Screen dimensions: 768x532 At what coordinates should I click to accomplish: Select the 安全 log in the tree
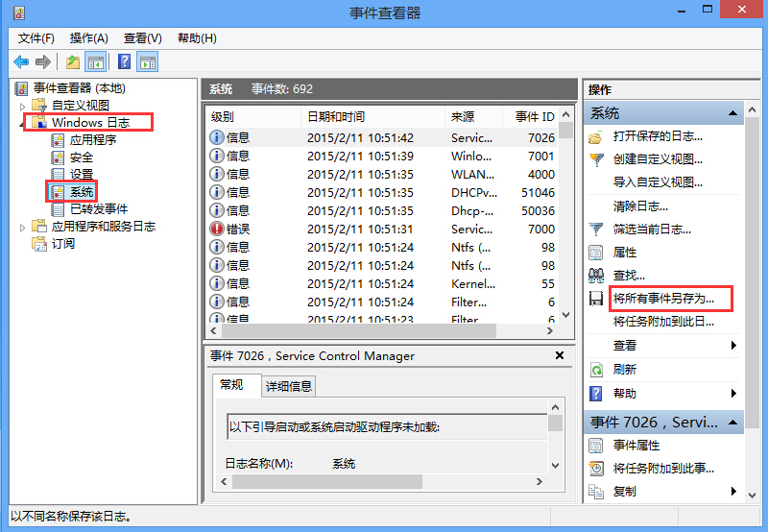click(82, 157)
